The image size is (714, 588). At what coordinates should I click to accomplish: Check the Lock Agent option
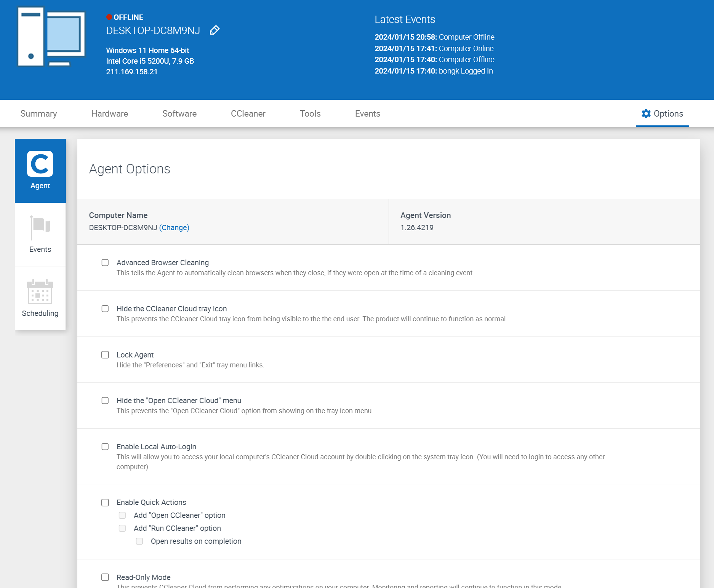pos(105,355)
